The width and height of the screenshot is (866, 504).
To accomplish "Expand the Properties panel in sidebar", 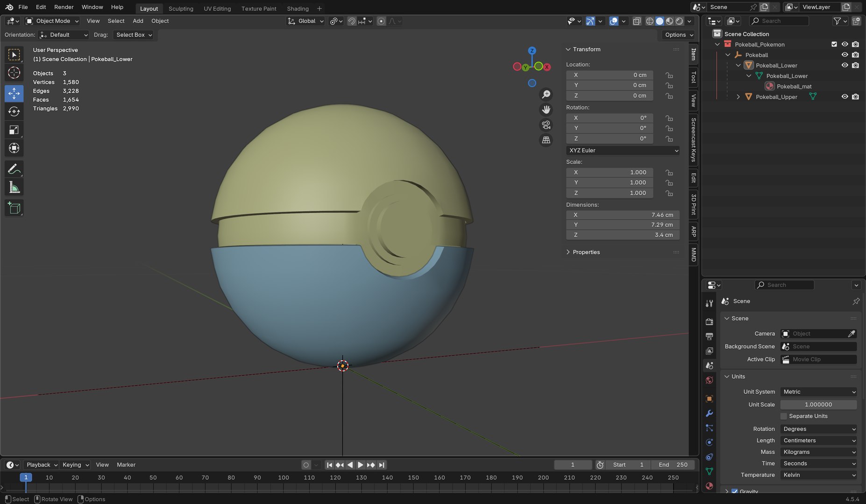I will [x=586, y=252].
